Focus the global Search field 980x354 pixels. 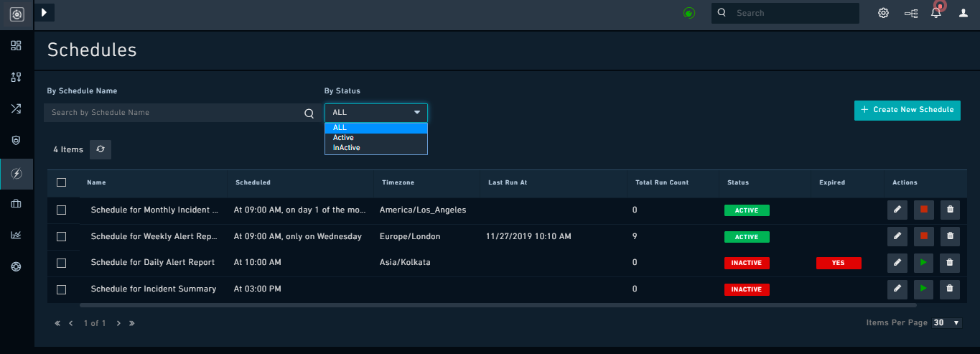coord(785,13)
